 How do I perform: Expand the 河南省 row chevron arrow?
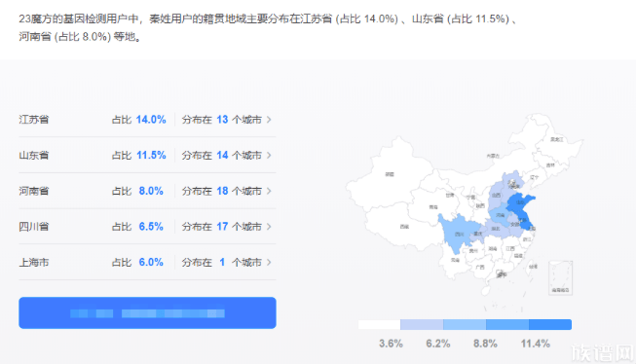tap(269, 191)
